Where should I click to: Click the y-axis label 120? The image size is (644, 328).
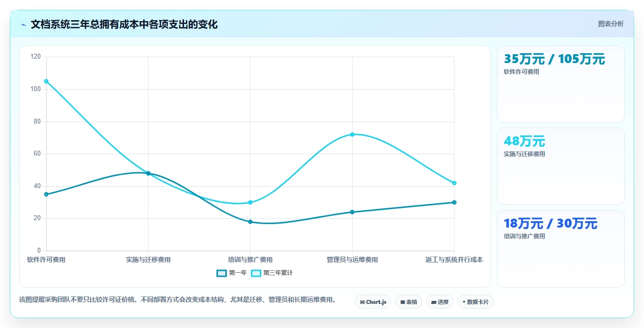(35, 57)
